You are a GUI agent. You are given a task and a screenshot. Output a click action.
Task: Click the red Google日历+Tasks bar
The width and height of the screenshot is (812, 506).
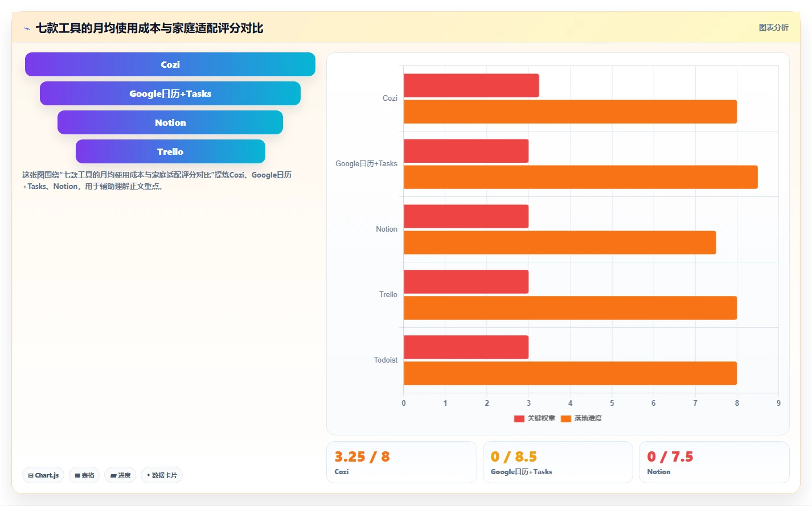pyautogui.click(x=466, y=151)
